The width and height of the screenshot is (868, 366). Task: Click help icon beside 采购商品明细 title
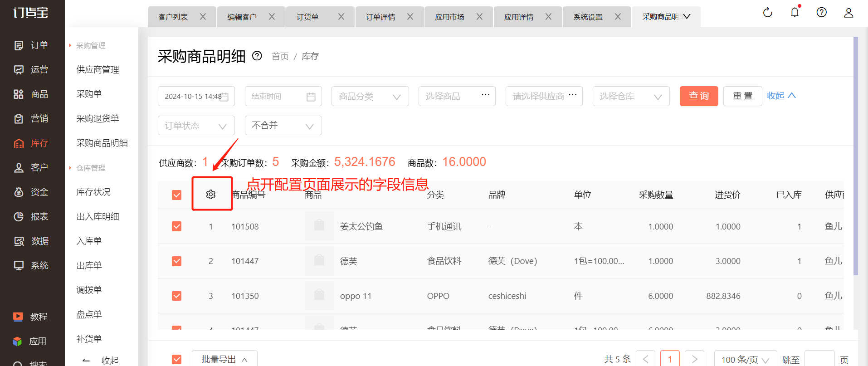point(257,56)
